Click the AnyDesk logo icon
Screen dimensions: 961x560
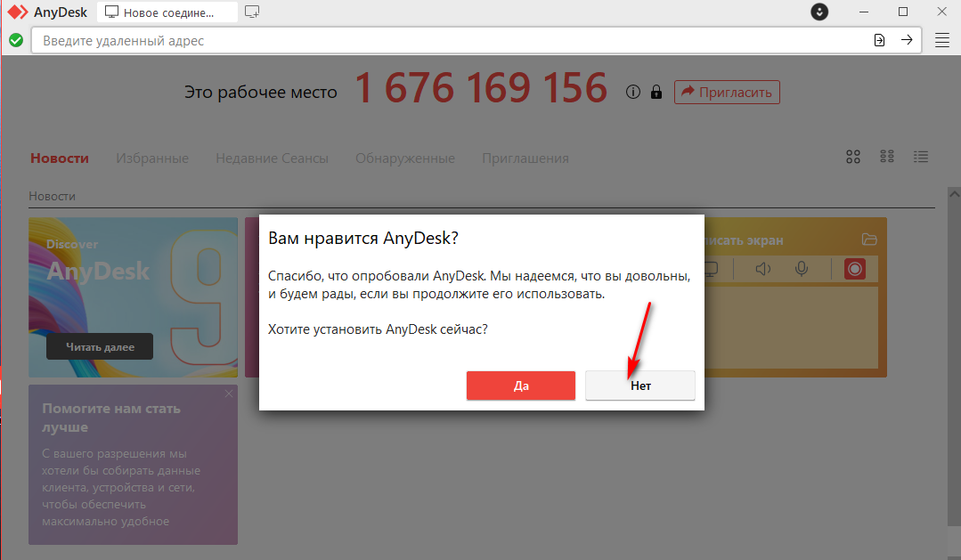(x=17, y=12)
